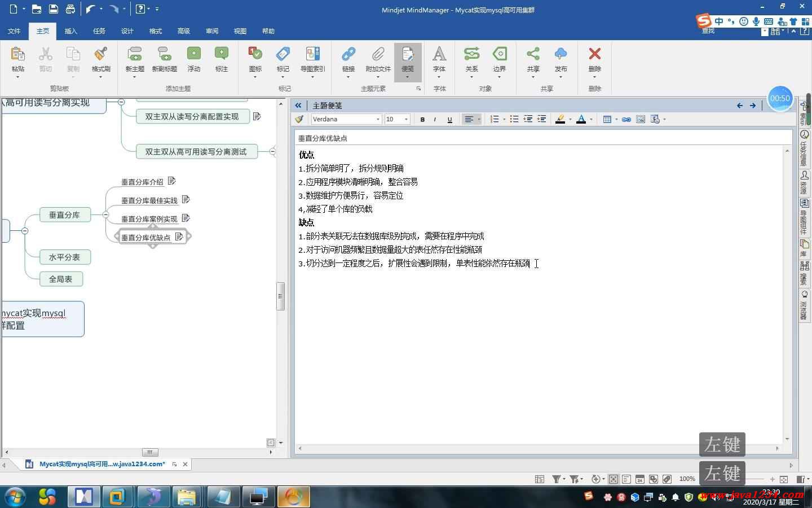This screenshot has height=508, width=812.
Task: Toggle bold in the notes toolbar
Action: (422, 119)
